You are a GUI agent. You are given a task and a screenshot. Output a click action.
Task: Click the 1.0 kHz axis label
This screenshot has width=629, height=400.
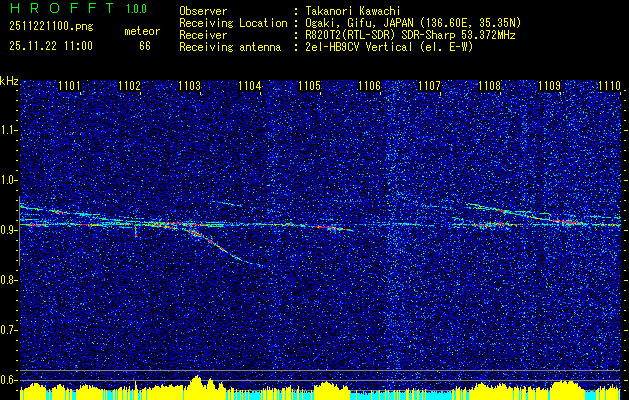[x=8, y=180]
